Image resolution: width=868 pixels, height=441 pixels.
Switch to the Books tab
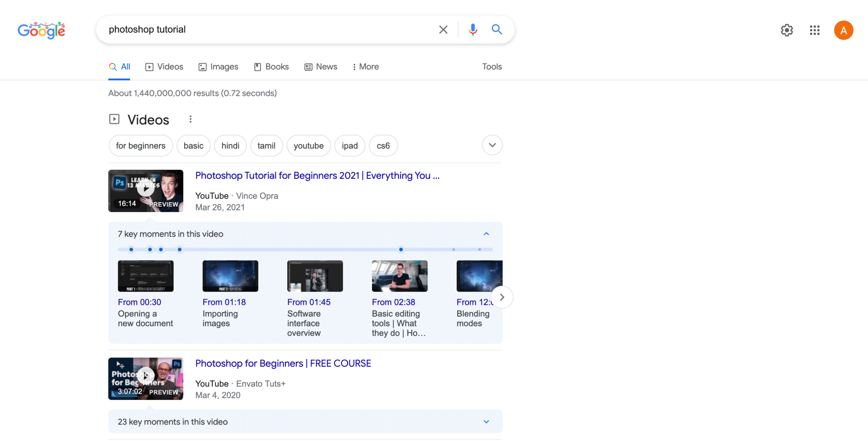[271, 67]
